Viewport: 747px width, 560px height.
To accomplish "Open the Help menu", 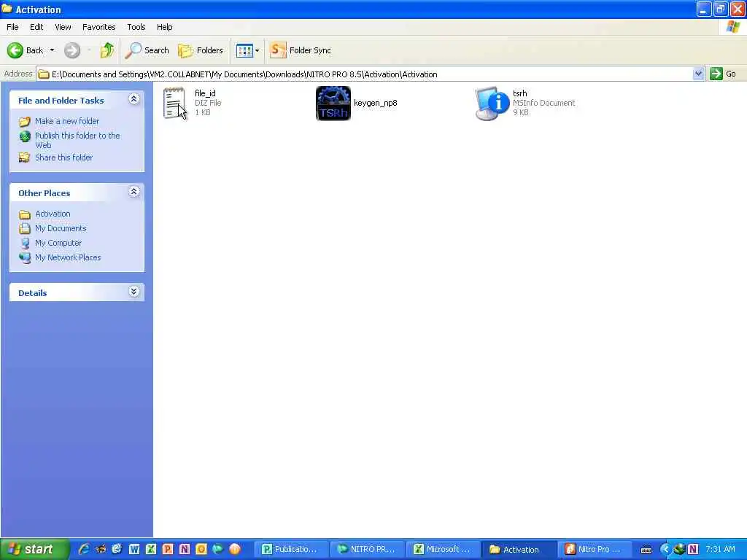I will (164, 27).
